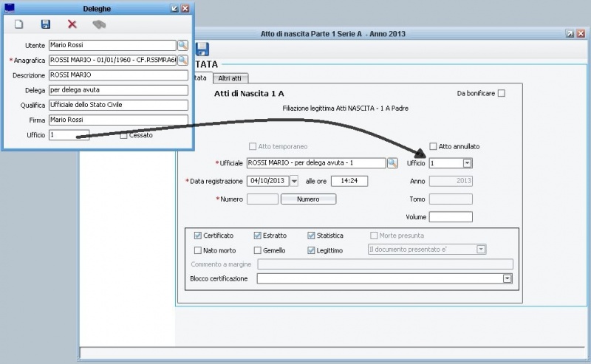Open search lookup next to Utente field
Screen dimensions: 591x364
click(x=182, y=46)
